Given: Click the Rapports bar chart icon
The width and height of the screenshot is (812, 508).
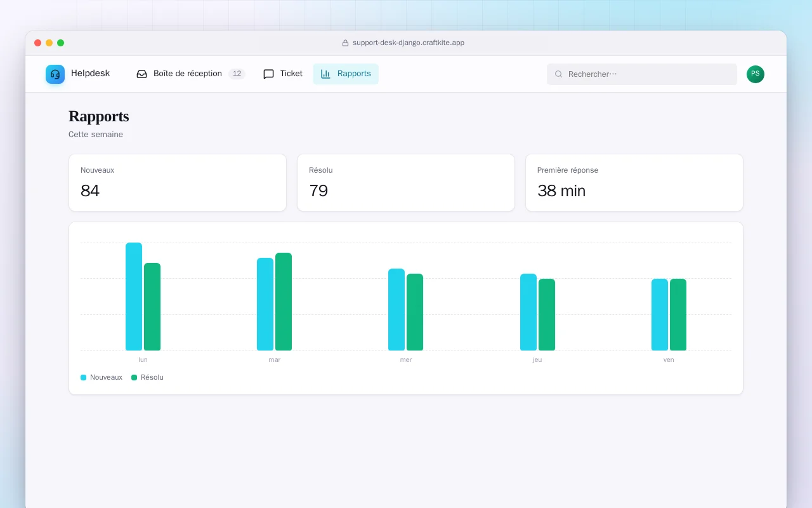Looking at the screenshot, I should click(x=325, y=74).
